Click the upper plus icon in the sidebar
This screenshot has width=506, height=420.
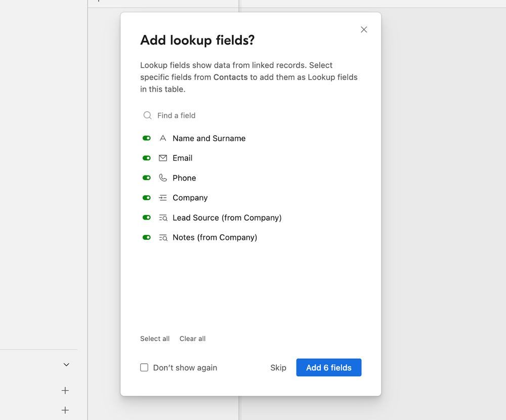point(65,390)
